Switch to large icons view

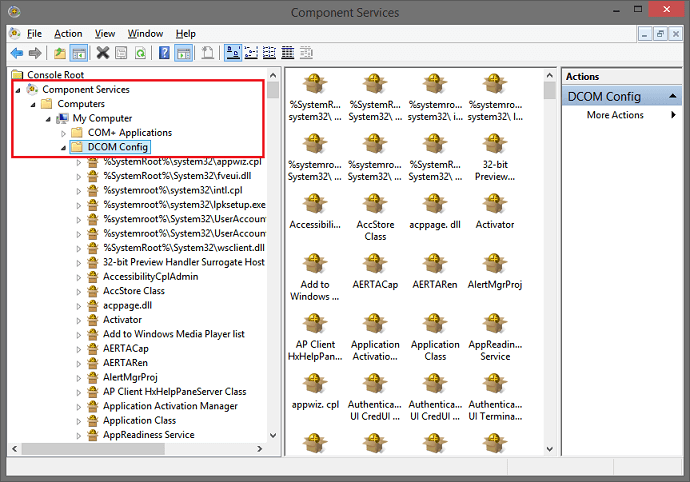[233, 53]
